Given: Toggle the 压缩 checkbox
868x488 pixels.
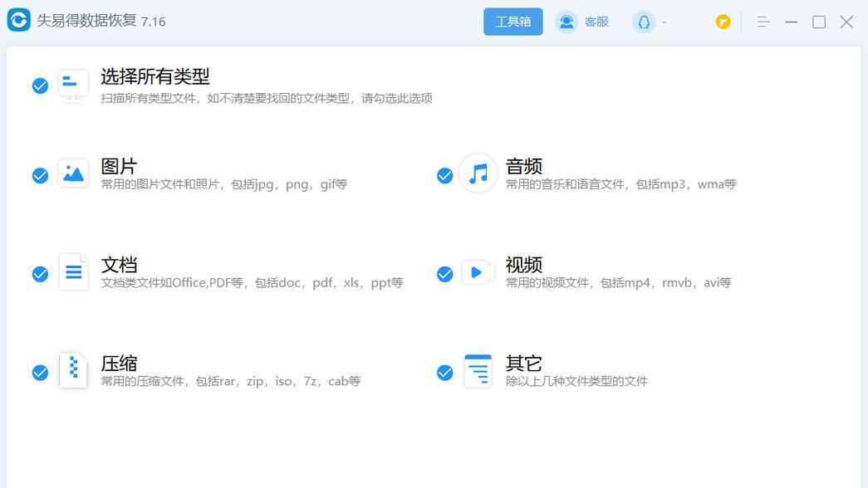Looking at the screenshot, I should 40,373.
